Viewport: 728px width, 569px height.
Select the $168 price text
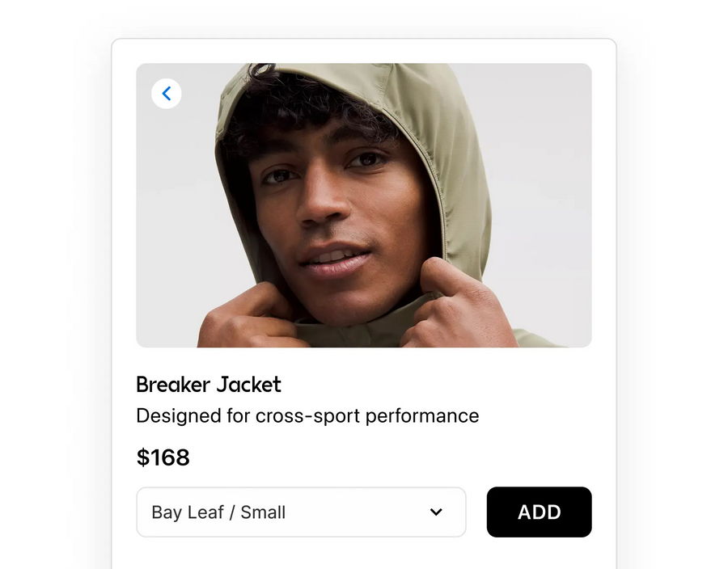(x=163, y=457)
